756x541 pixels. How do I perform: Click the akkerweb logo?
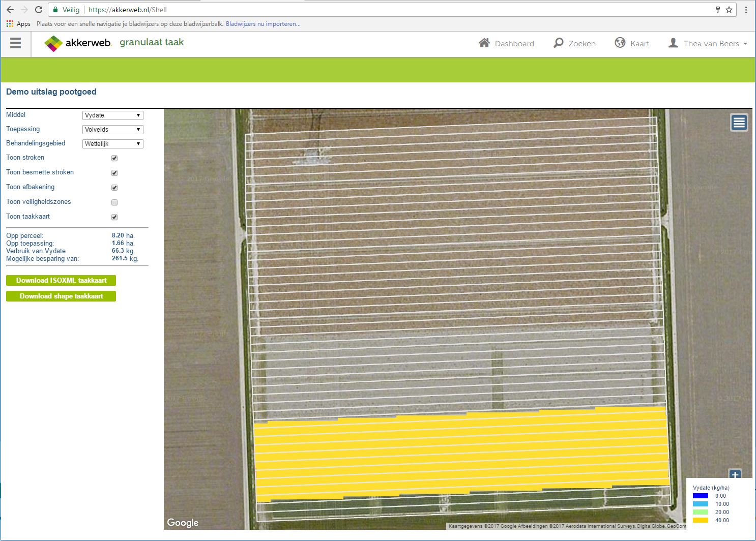(x=77, y=43)
